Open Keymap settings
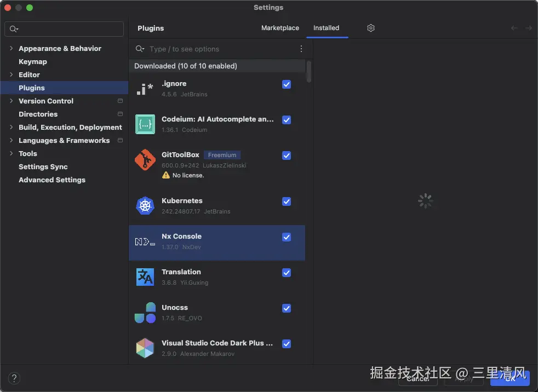538x392 pixels. [32, 62]
